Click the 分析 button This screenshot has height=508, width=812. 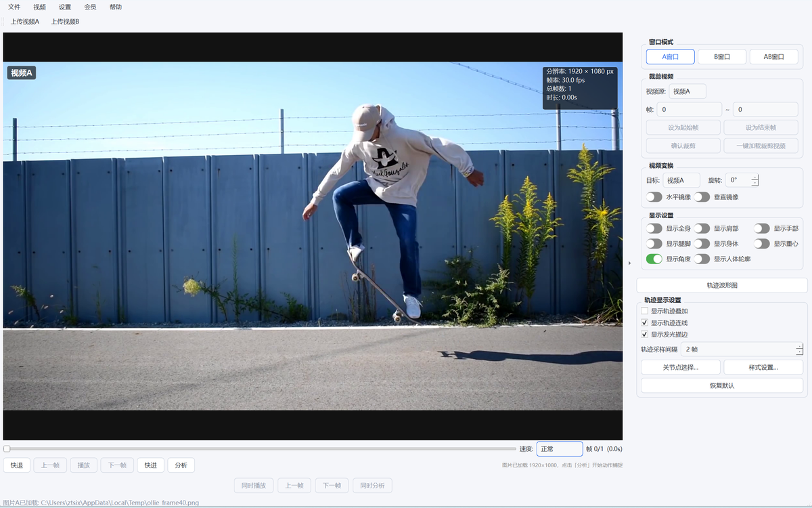181,465
